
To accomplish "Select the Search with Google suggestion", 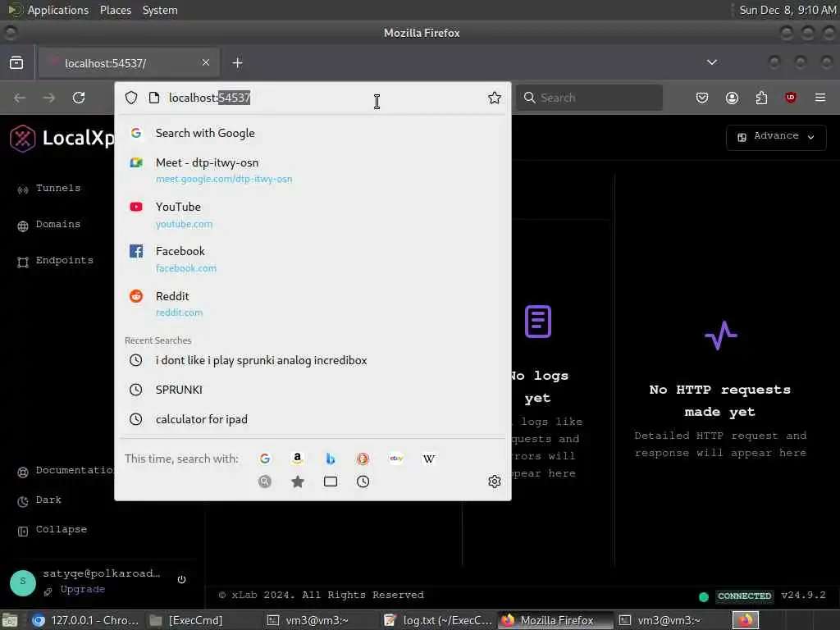I will pyautogui.click(x=313, y=133).
